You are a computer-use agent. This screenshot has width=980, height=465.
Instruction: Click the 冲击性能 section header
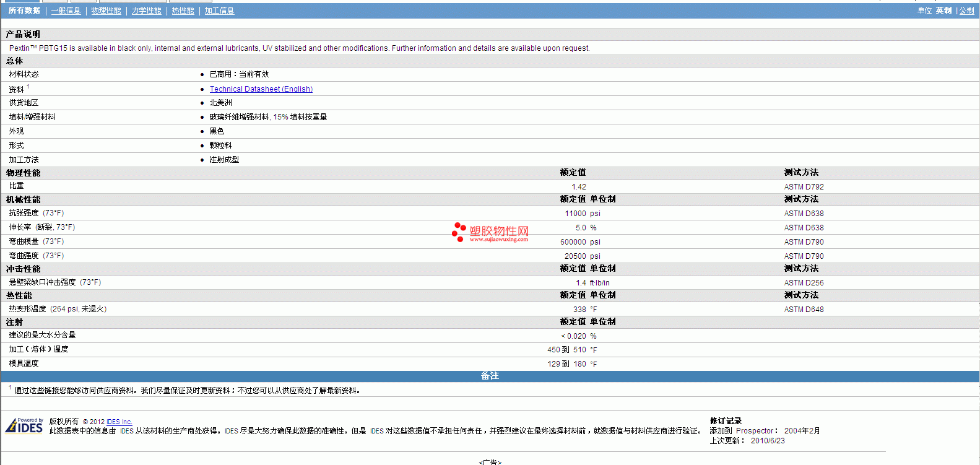23,269
